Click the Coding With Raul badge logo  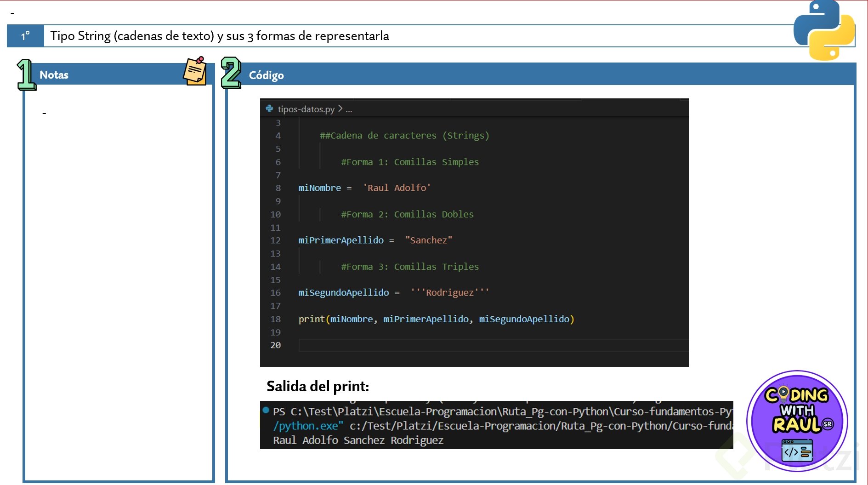click(797, 420)
